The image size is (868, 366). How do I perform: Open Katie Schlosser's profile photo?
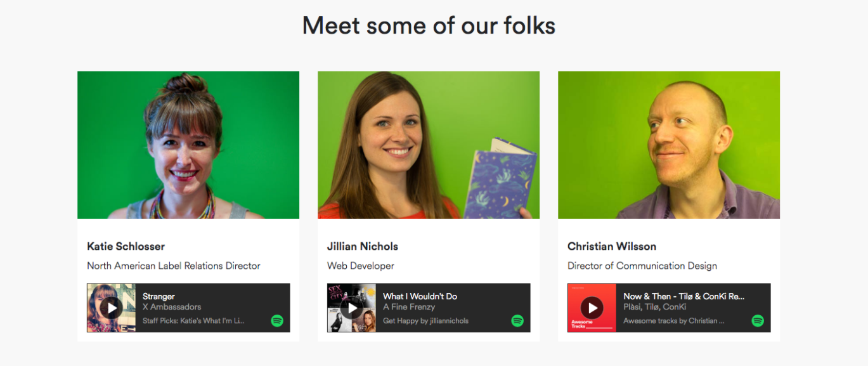point(188,145)
